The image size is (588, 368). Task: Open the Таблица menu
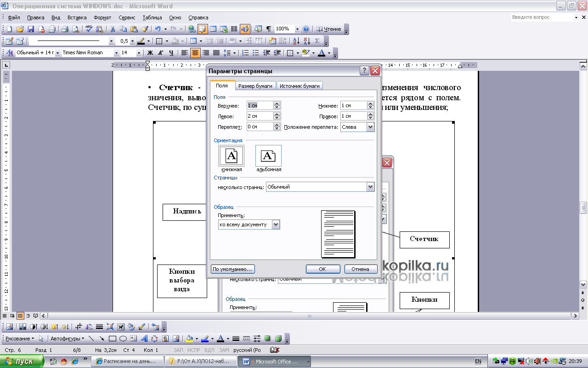pos(152,17)
